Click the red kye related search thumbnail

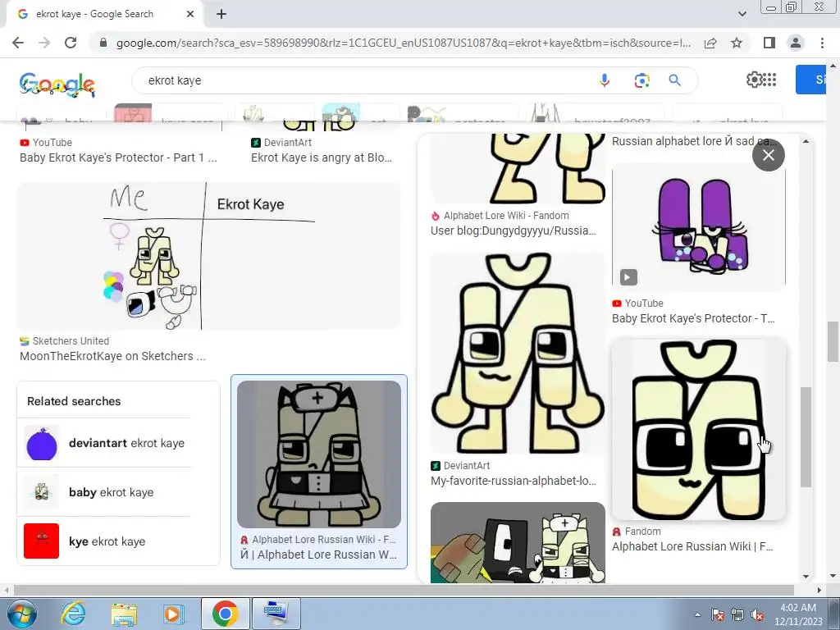[41, 541]
